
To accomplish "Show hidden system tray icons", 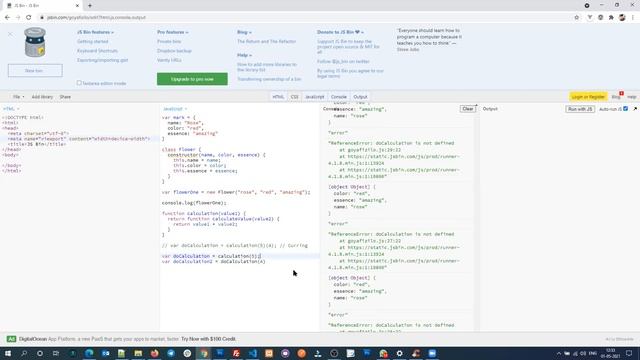I will point(558,353).
